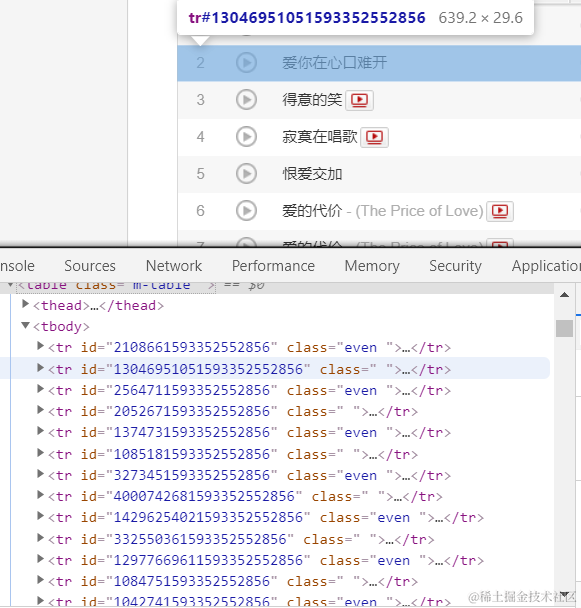This screenshot has height=608, width=581.
Task: Play song 6 爱的代价
Action: 246,211
